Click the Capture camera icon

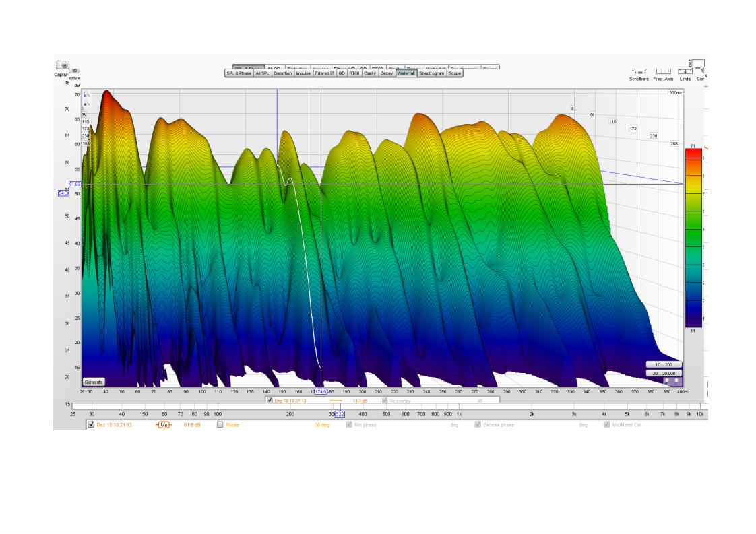[62, 65]
